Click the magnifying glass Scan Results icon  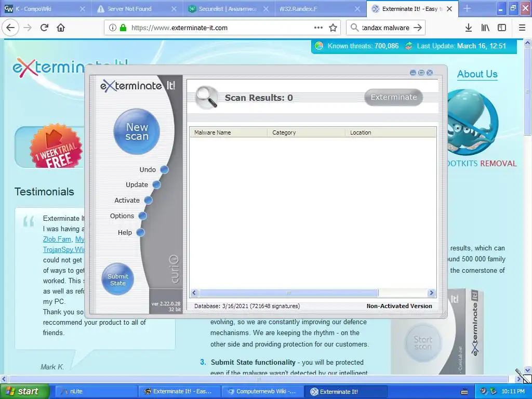pos(207,97)
